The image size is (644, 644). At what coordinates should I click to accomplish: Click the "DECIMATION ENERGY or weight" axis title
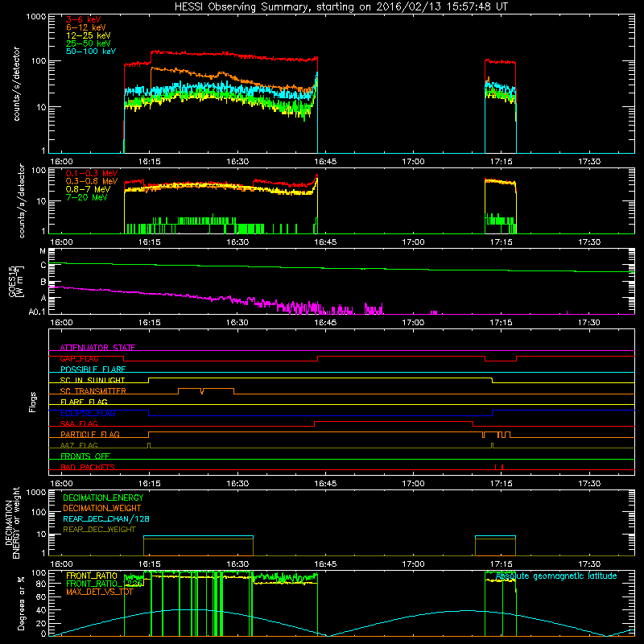point(13,522)
